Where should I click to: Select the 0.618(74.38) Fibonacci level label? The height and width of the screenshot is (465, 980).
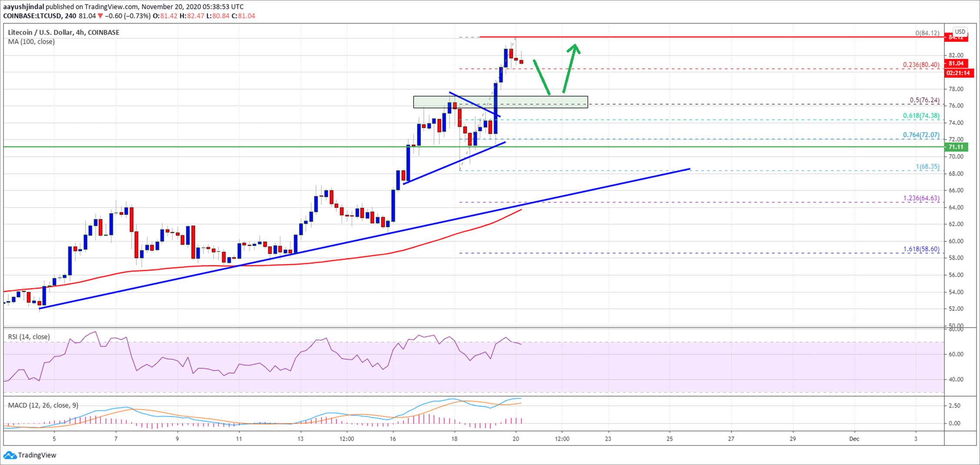[921, 116]
